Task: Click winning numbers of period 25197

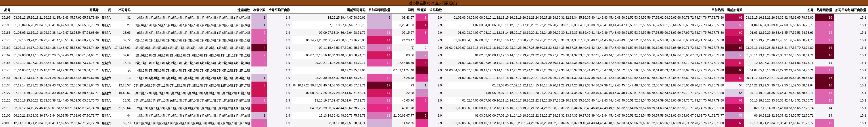Action: tap(56, 18)
